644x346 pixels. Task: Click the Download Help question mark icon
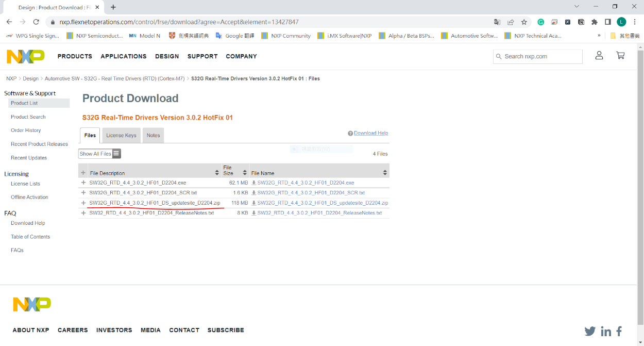tap(350, 133)
